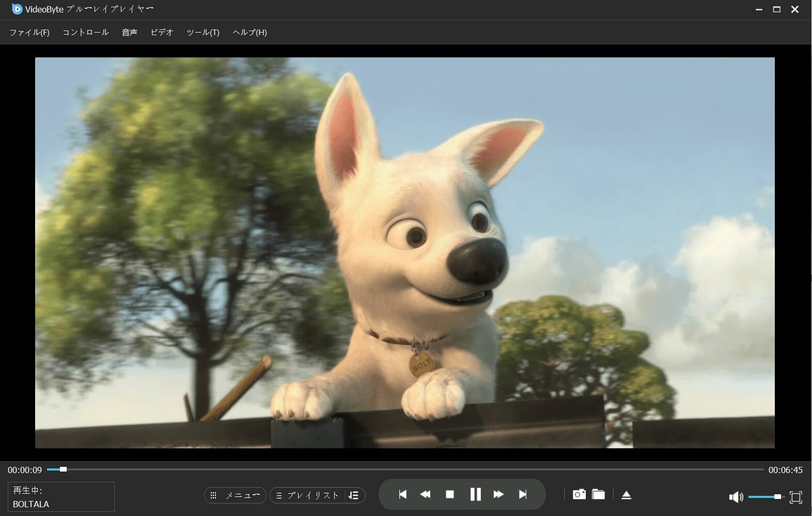Pause the video playback
The image size is (812, 516).
click(475, 494)
